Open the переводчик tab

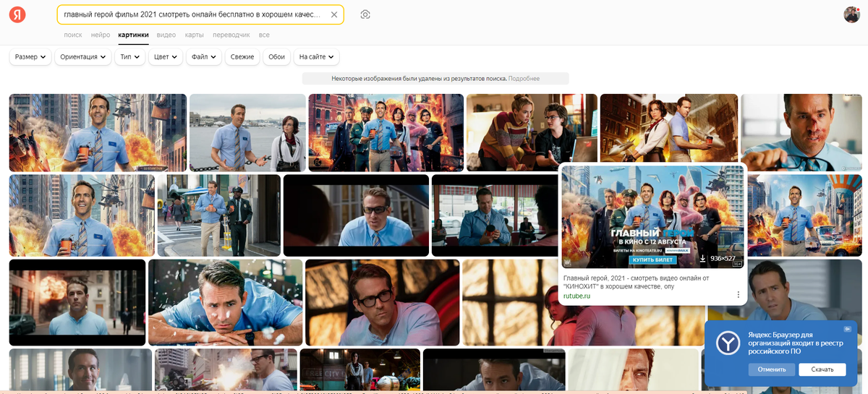tap(231, 35)
